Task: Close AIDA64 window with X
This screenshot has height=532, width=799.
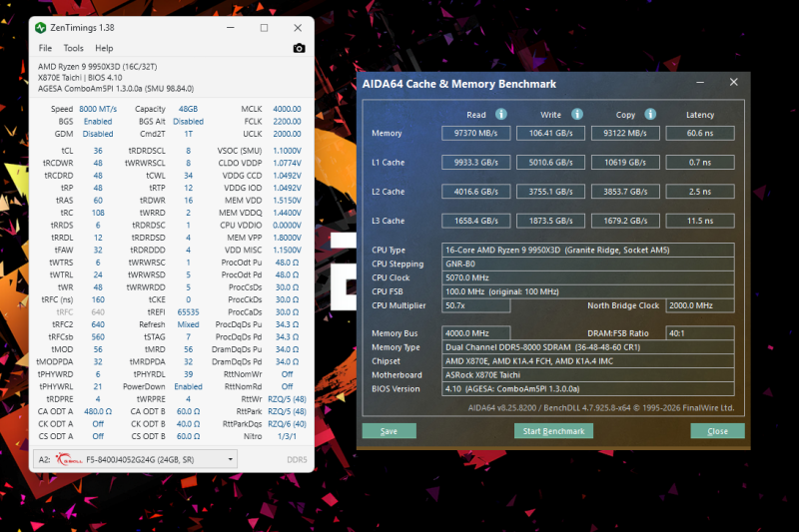Action: (733, 82)
